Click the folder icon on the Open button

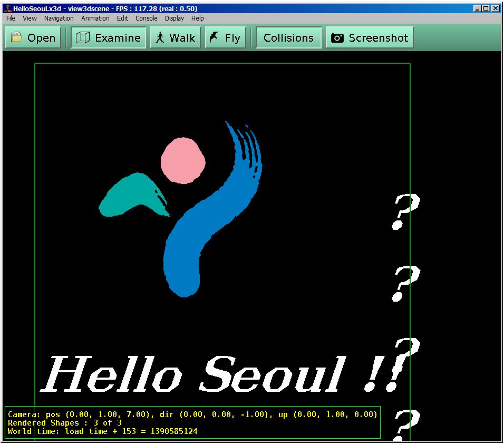17,38
